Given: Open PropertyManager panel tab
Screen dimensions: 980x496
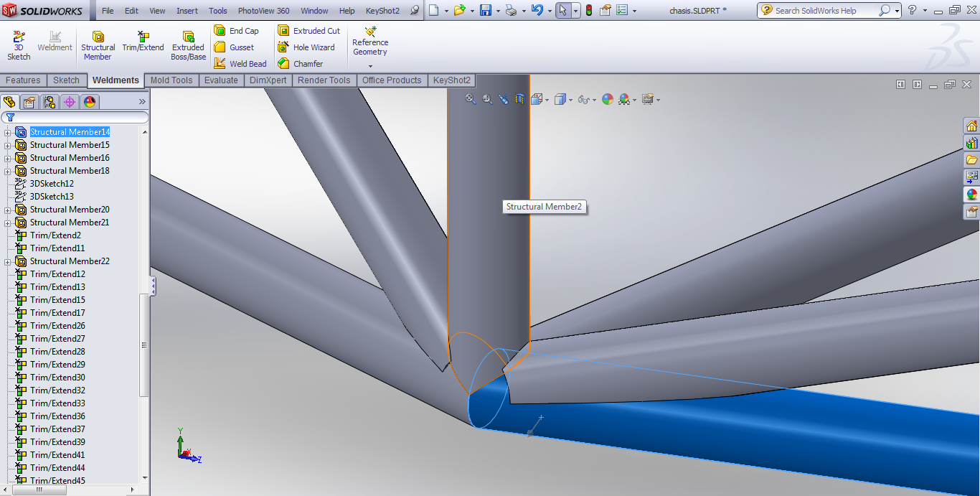Looking at the screenshot, I should point(29,102).
